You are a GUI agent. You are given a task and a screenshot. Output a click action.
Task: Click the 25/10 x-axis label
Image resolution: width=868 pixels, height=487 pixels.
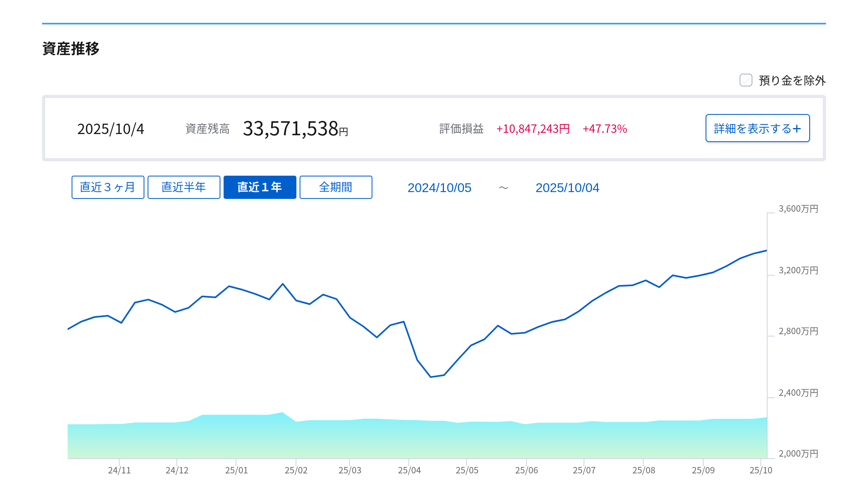coord(761,470)
